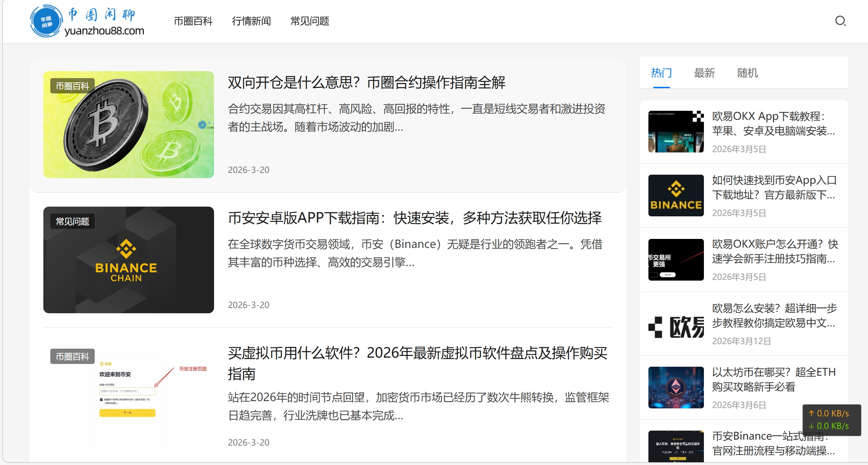Select the 欧易 brand logo thumbnail
This screenshot has height=465, width=868.
675,325
